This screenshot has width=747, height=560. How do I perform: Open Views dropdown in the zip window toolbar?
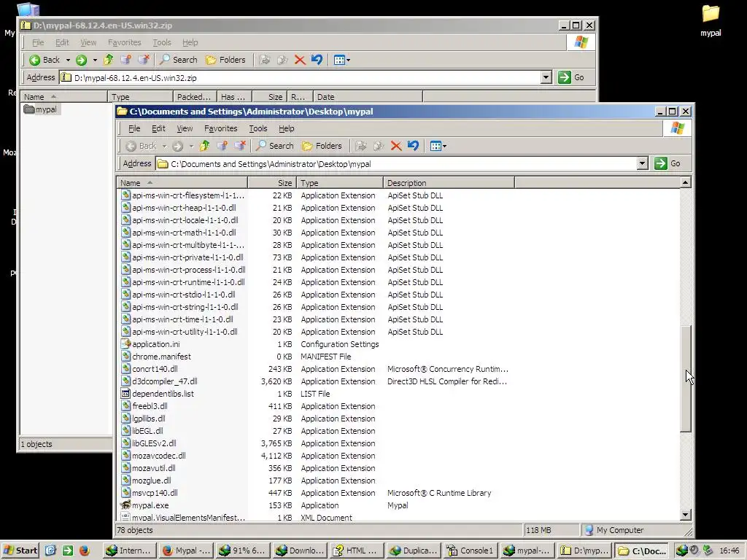click(341, 60)
